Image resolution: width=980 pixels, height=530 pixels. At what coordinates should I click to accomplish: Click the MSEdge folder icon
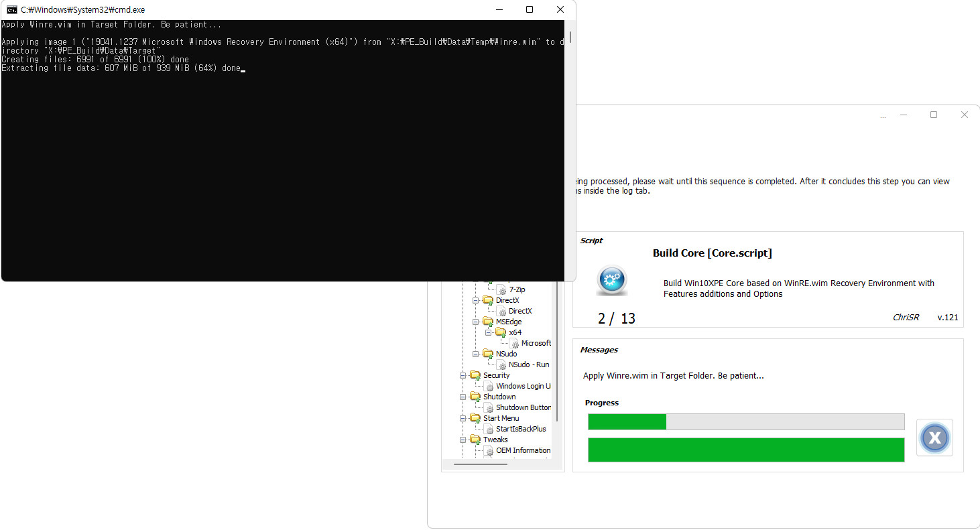pos(488,322)
